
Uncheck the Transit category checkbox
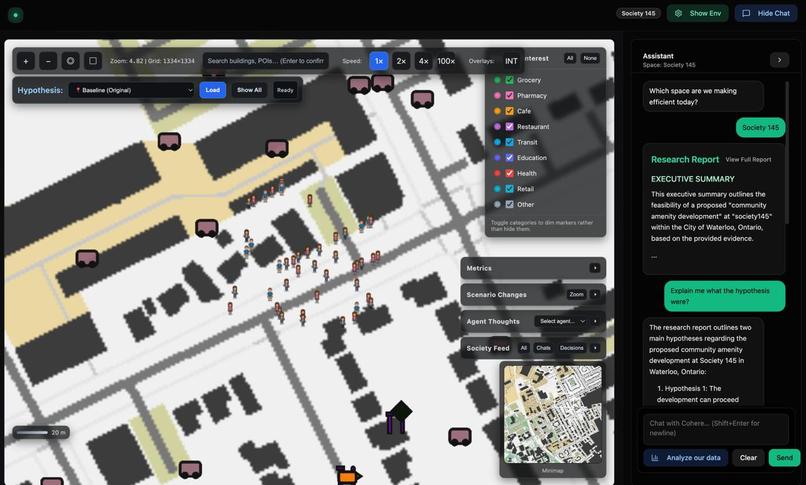tap(509, 142)
